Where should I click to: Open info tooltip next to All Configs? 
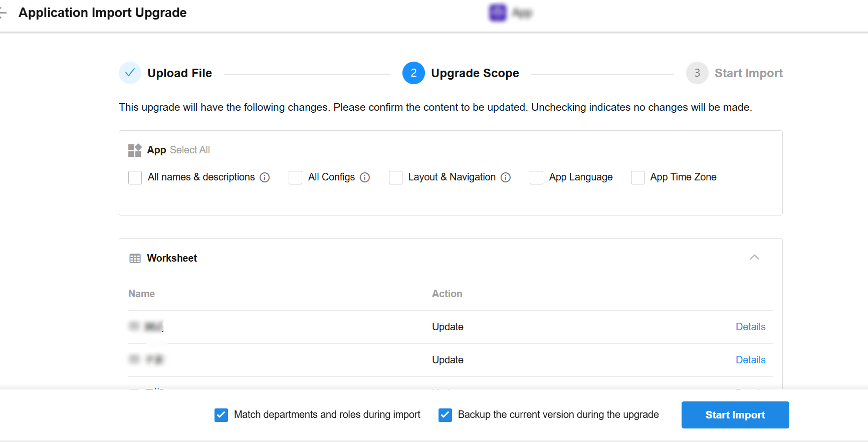(x=365, y=177)
